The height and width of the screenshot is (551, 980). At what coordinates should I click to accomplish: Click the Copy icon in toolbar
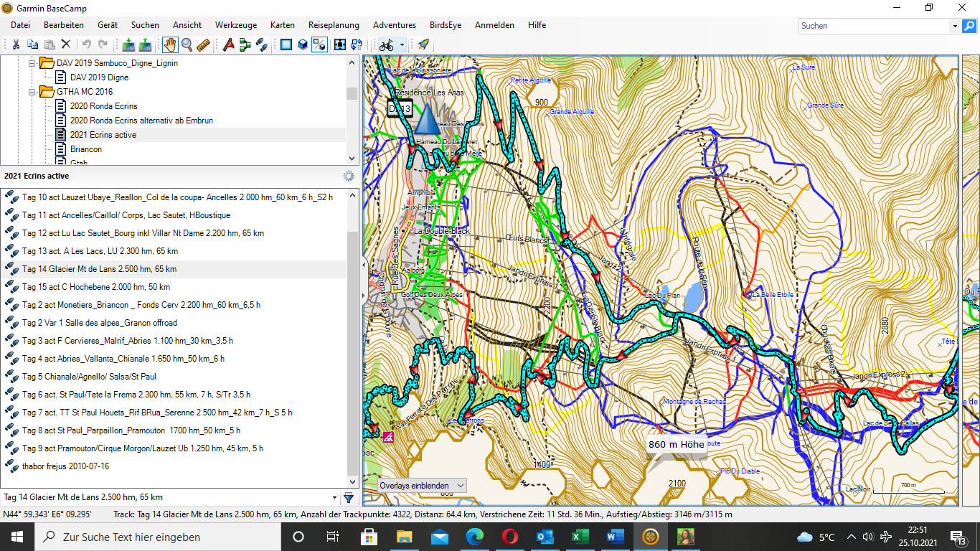coord(32,44)
